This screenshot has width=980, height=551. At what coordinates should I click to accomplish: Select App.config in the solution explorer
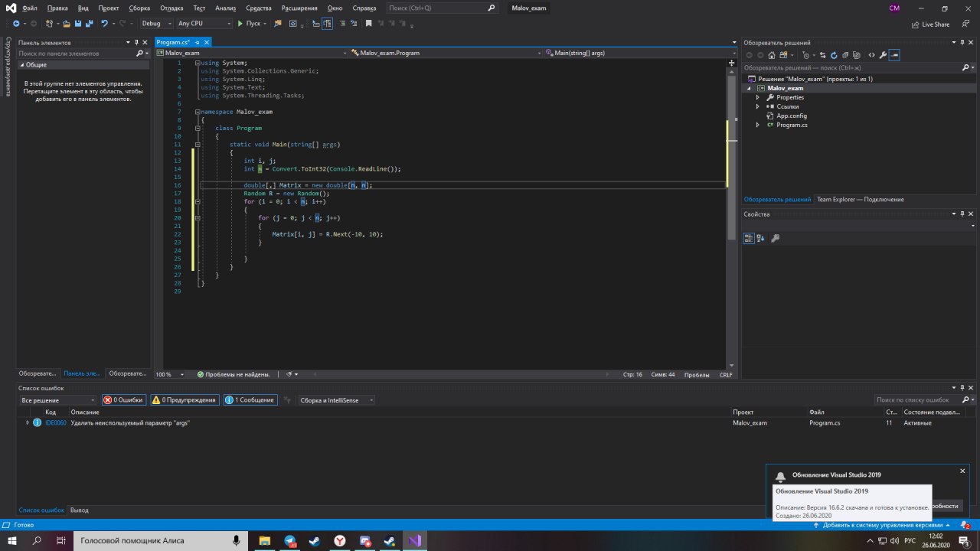(792, 116)
